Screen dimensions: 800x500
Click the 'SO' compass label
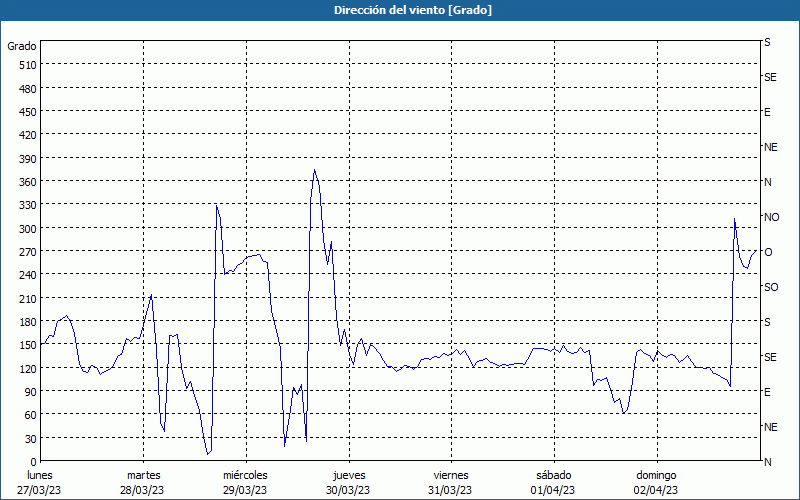pyautogui.click(x=771, y=287)
